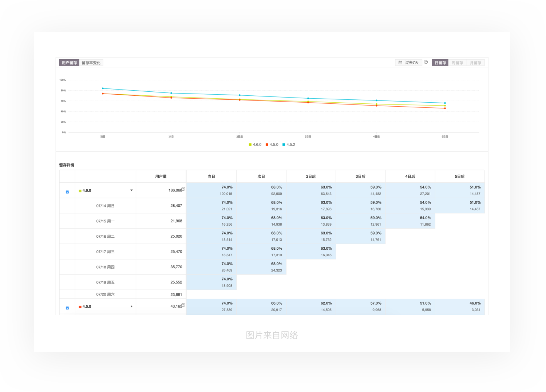
Task: Click the 4.5.2 当日 data point on chart
Action: coord(103,88)
